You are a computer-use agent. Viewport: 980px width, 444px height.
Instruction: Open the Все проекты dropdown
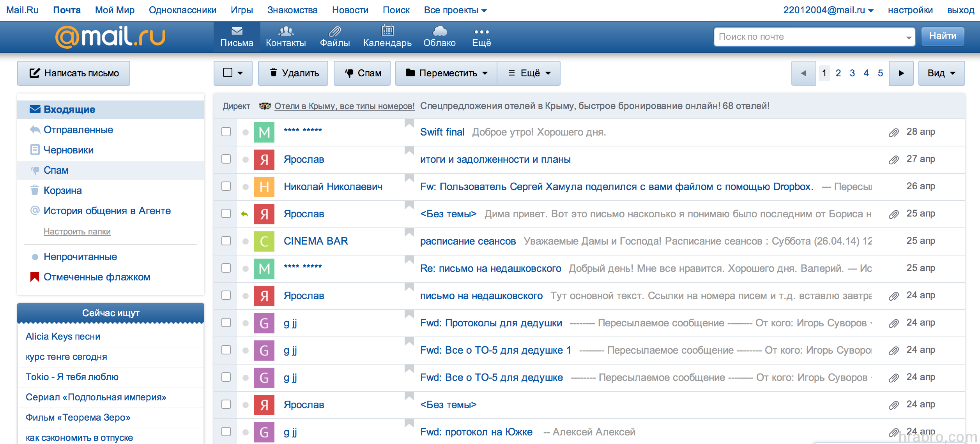(455, 10)
